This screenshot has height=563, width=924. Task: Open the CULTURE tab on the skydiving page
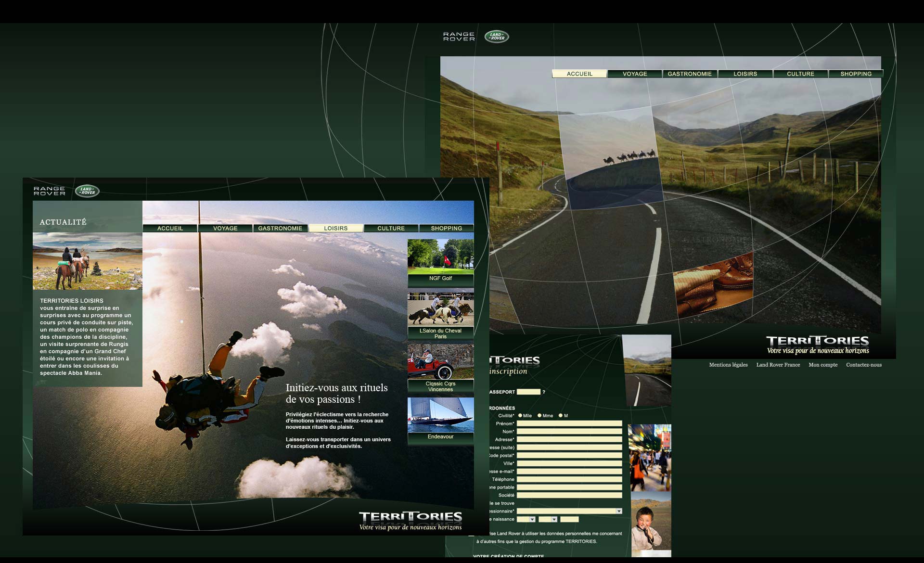pyautogui.click(x=391, y=228)
